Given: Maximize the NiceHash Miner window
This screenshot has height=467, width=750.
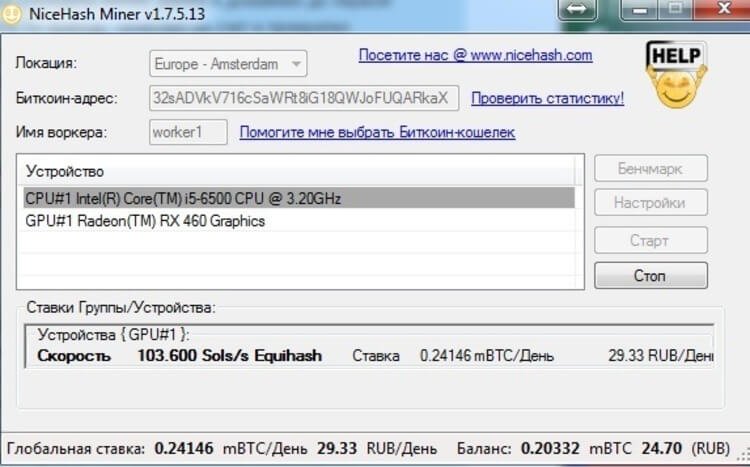Looking at the screenshot, I should [x=675, y=12].
